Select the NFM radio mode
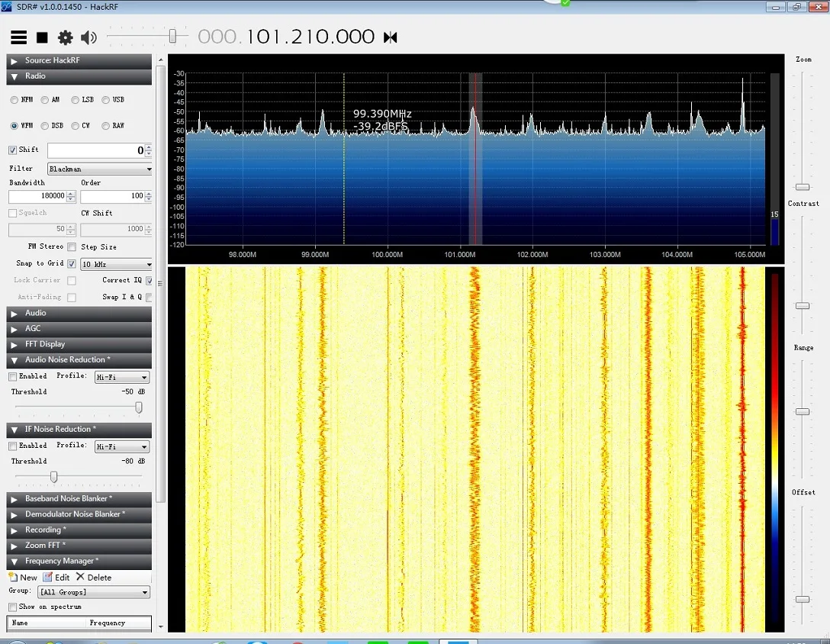 [14, 99]
